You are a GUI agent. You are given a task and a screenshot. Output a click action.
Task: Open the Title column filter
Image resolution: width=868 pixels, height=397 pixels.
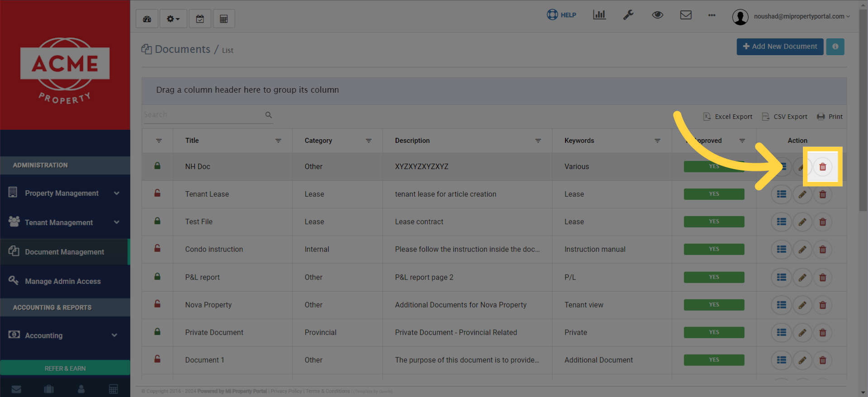click(x=278, y=141)
